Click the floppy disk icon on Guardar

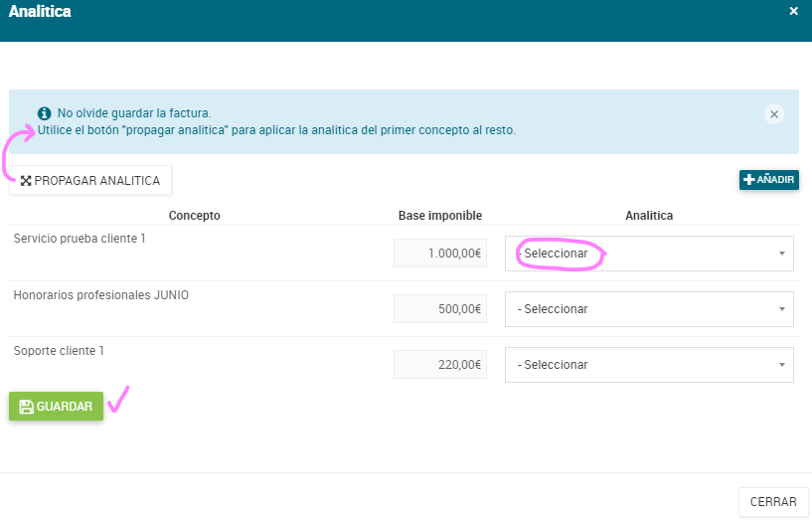(26, 407)
